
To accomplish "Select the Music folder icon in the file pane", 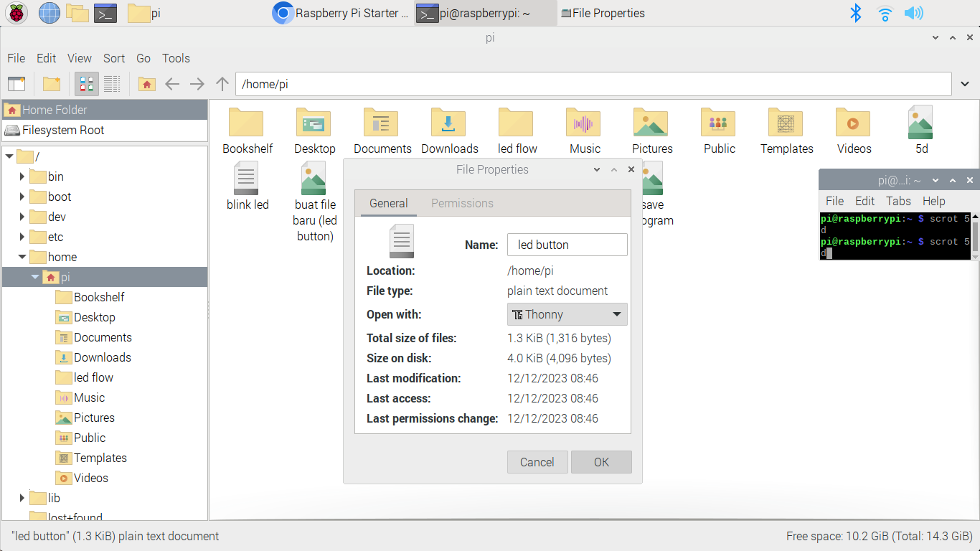I will tap(584, 123).
